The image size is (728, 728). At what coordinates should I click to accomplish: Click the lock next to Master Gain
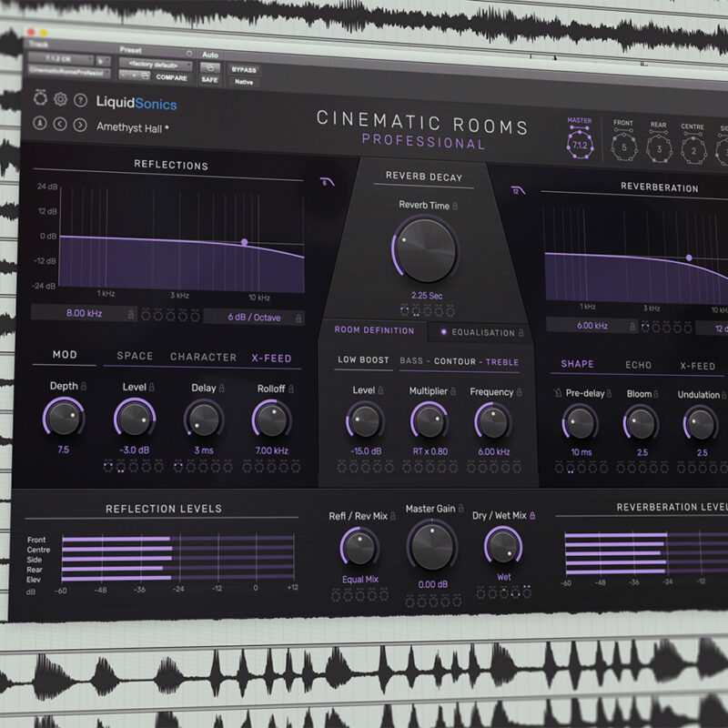coord(461,509)
